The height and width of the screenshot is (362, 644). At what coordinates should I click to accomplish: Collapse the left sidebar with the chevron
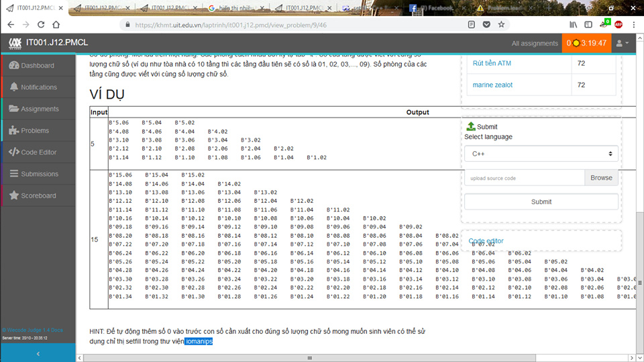click(38, 353)
